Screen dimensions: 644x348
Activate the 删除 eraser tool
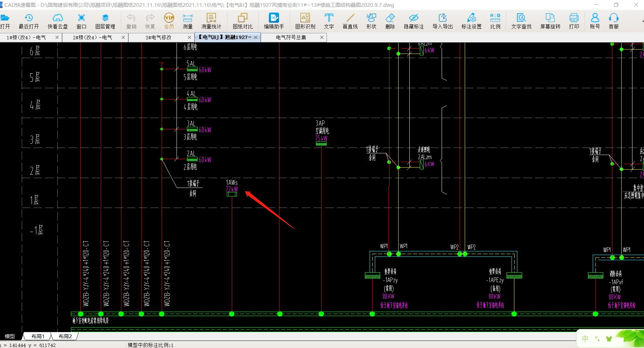pyautogui.click(x=390, y=21)
